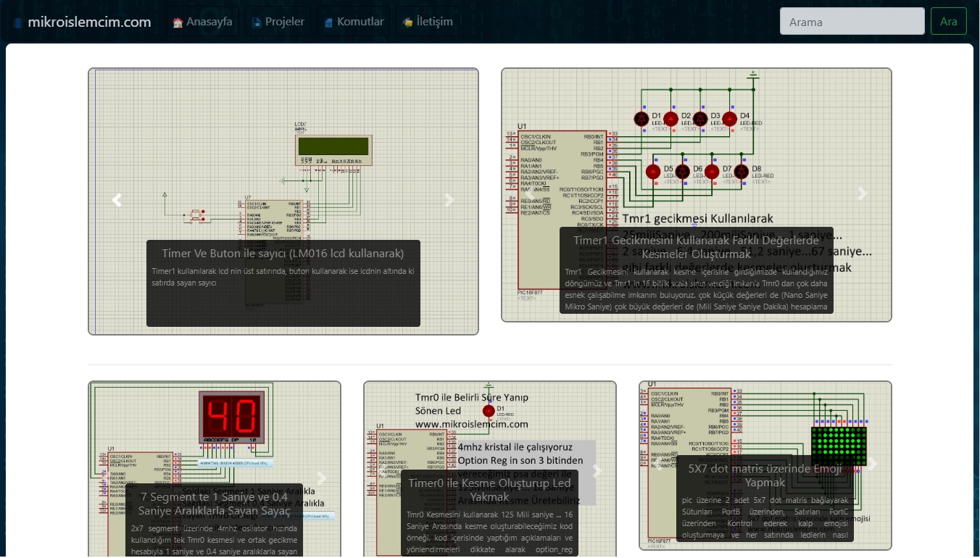Open the 'Timer Ve Buton ile sayıcı' caption title

tap(283, 254)
